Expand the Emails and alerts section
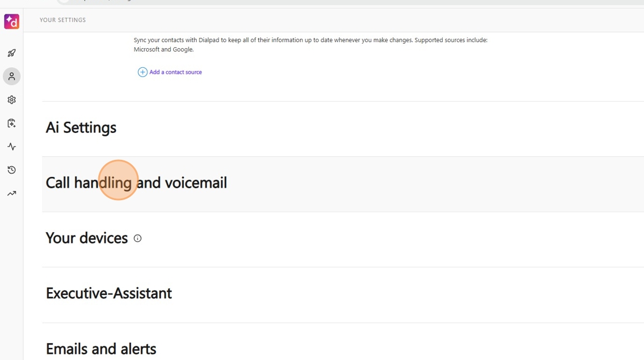The width and height of the screenshot is (644, 360). (x=101, y=348)
